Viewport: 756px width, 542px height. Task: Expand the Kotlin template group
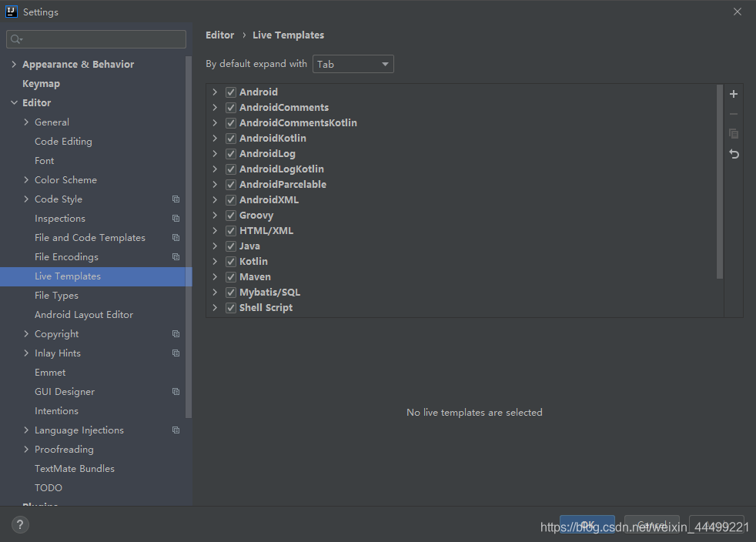point(215,261)
